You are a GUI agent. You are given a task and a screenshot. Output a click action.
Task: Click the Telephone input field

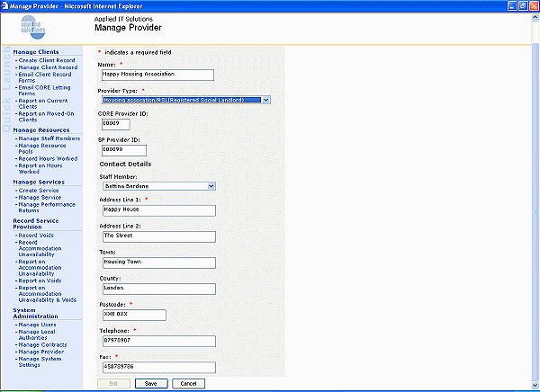159,342
